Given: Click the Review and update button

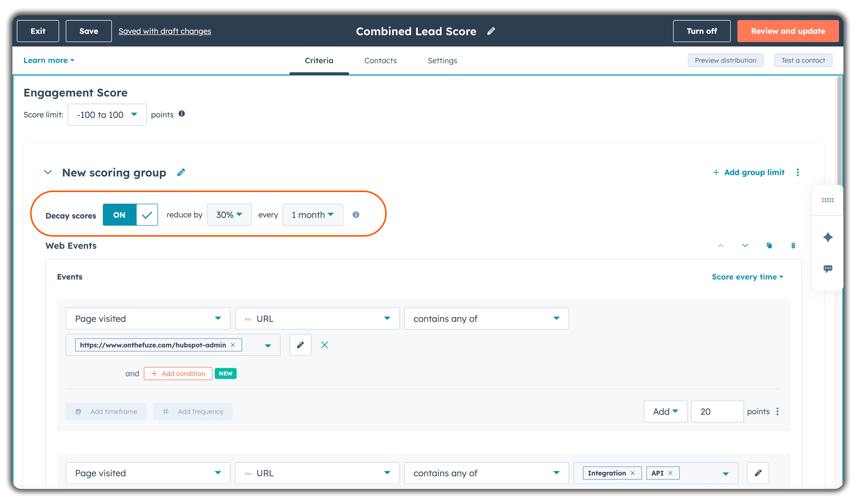Looking at the screenshot, I should click(788, 31).
